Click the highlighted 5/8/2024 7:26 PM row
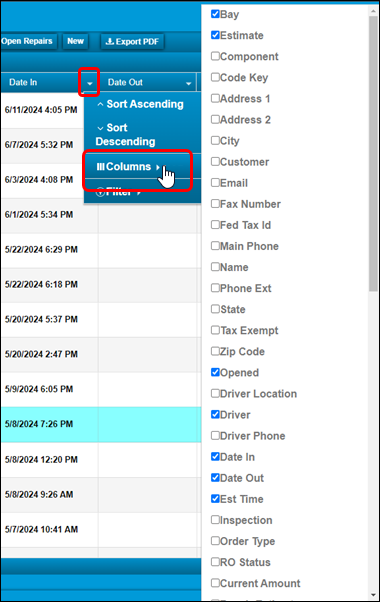The height and width of the screenshot is (602, 380). click(101, 425)
